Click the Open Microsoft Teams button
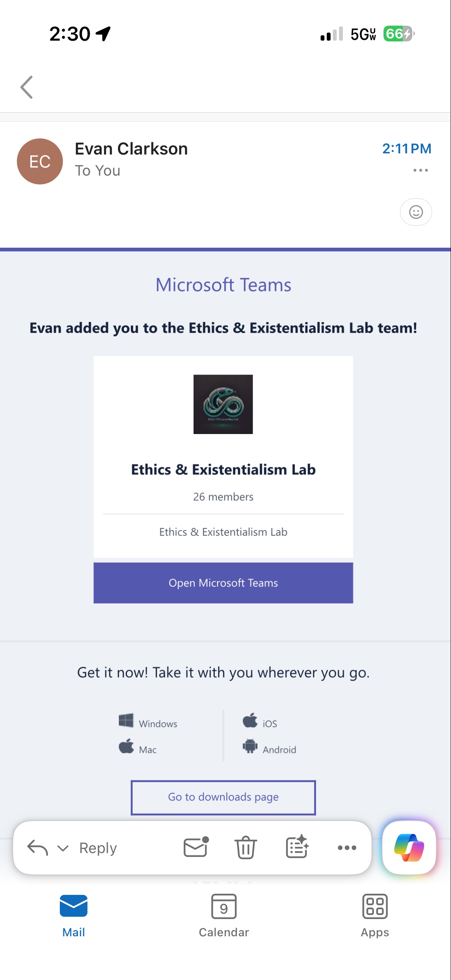This screenshot has width=451, height=980. tap(223, 583)
